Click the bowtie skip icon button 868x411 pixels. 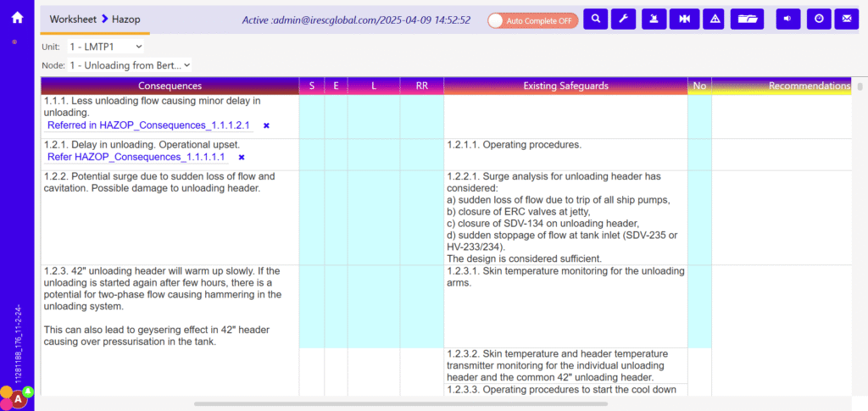coord(683,19)
